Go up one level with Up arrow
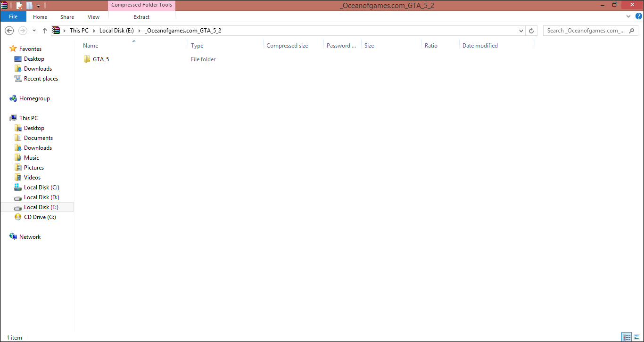The height and width of the screenshot is (342, 644). tap(45, 31)
